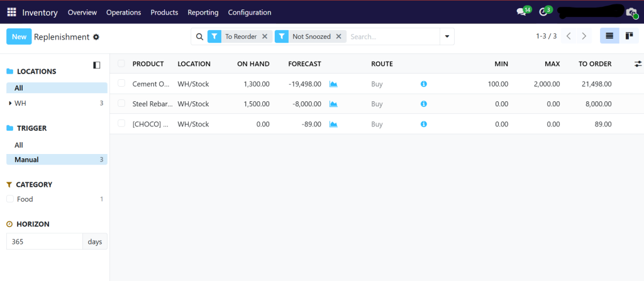Open the activities clock icon
The height and width of the screenshot is (281, 644).
[x=545, y=12]
